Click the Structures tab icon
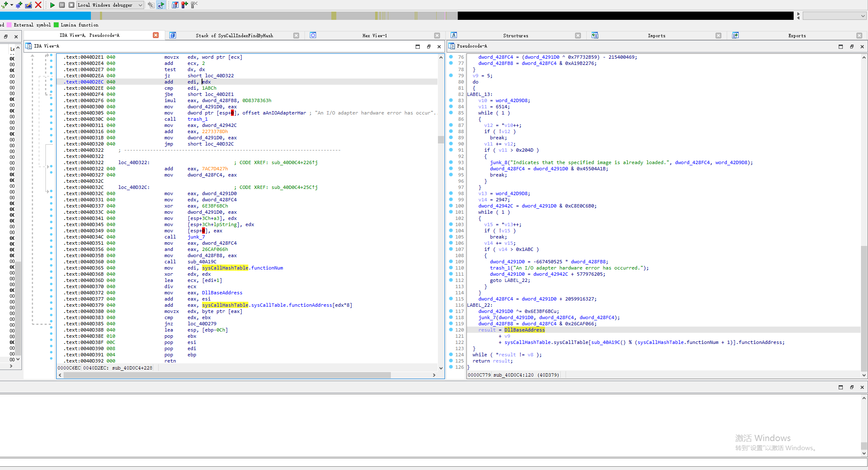The image size is (868, 470). tap(454, 36)
